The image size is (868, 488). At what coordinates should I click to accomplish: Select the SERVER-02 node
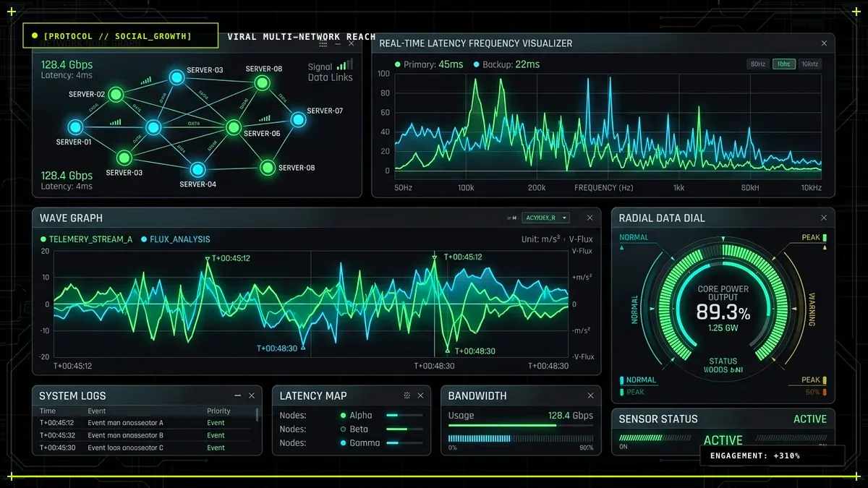[x=116, y=95]
